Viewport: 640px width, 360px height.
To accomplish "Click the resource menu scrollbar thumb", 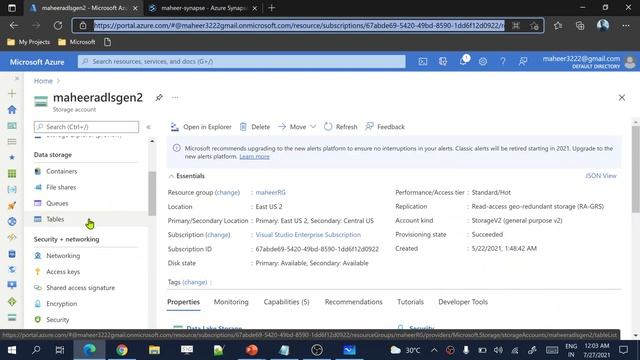I will 152,193.
